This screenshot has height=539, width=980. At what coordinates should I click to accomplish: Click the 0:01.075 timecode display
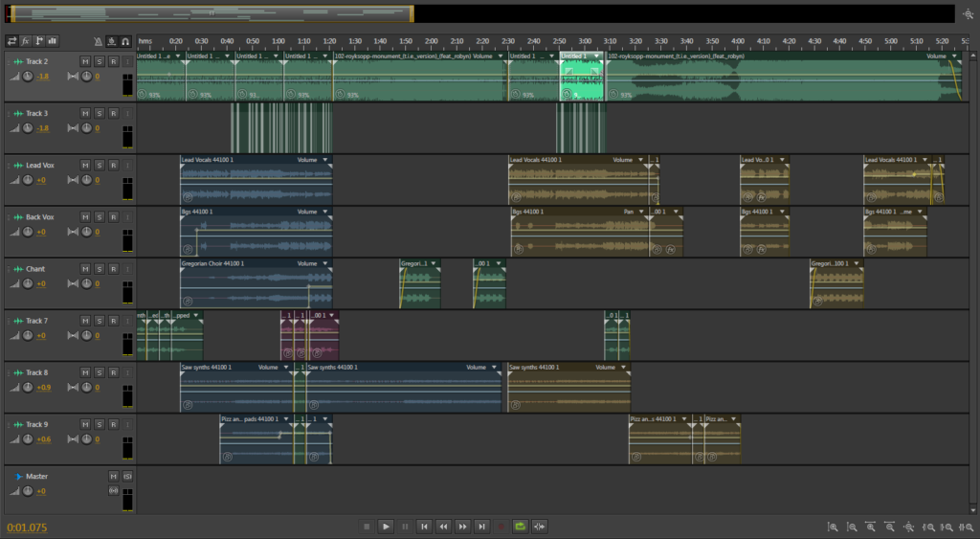coord(27,528)
